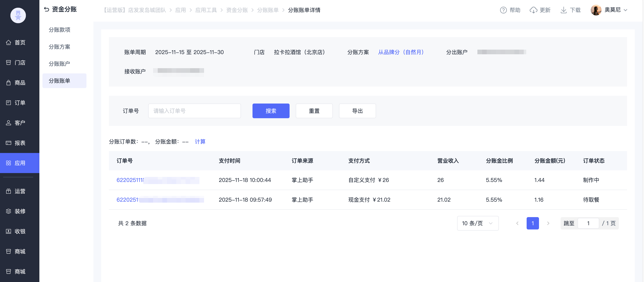Expand the 奥莫尼 user account dropdown
Image resolution: width=644 pixels, height=282 pixels.
pyautogui.click(x=625, y=10)
